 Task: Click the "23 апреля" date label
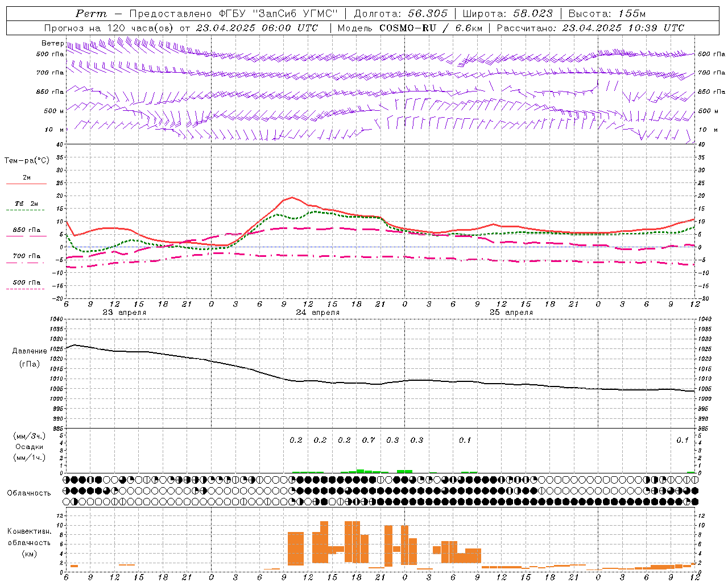[x=124, y=313]
